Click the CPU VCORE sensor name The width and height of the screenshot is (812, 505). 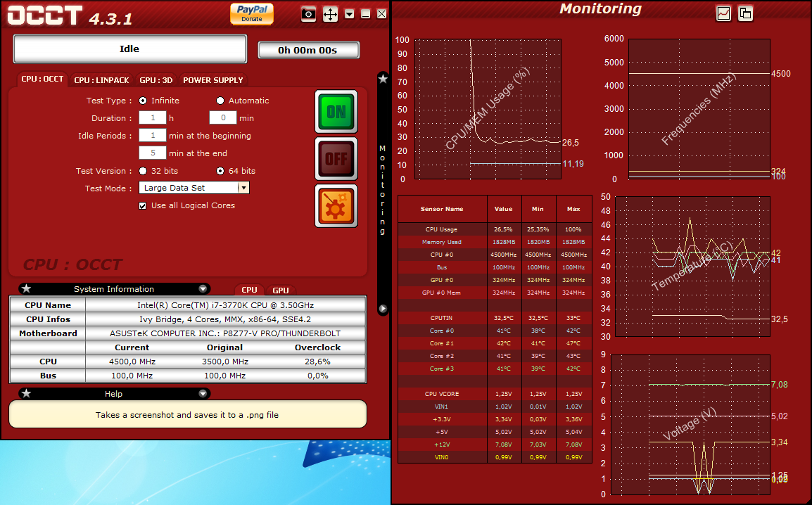[442, 395]
